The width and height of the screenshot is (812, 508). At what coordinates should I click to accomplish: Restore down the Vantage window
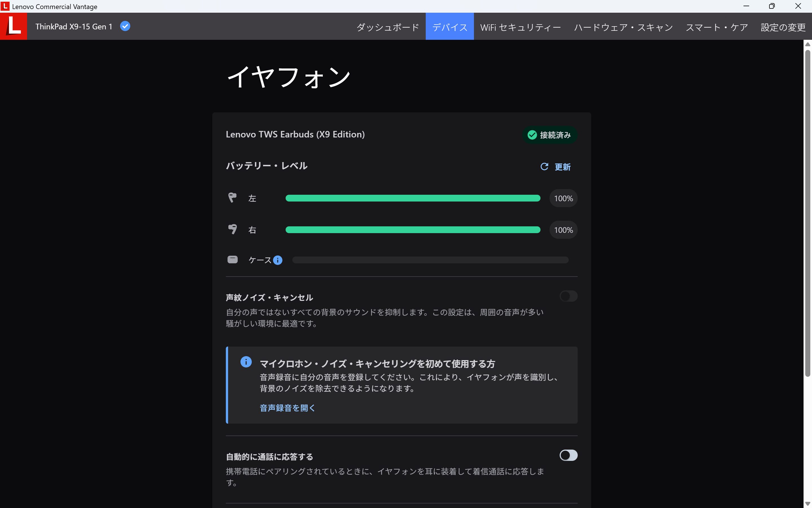tap(772, 6)
